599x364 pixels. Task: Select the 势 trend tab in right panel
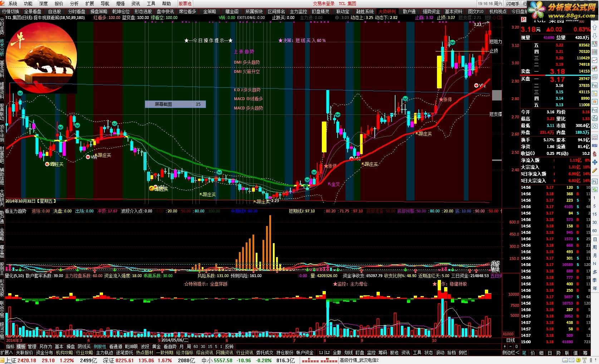558,353
